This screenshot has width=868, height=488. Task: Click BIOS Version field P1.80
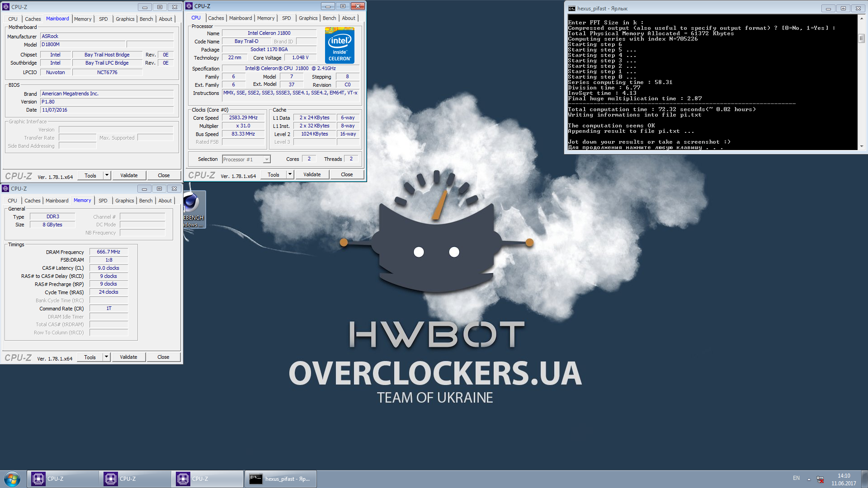[107, 102]
